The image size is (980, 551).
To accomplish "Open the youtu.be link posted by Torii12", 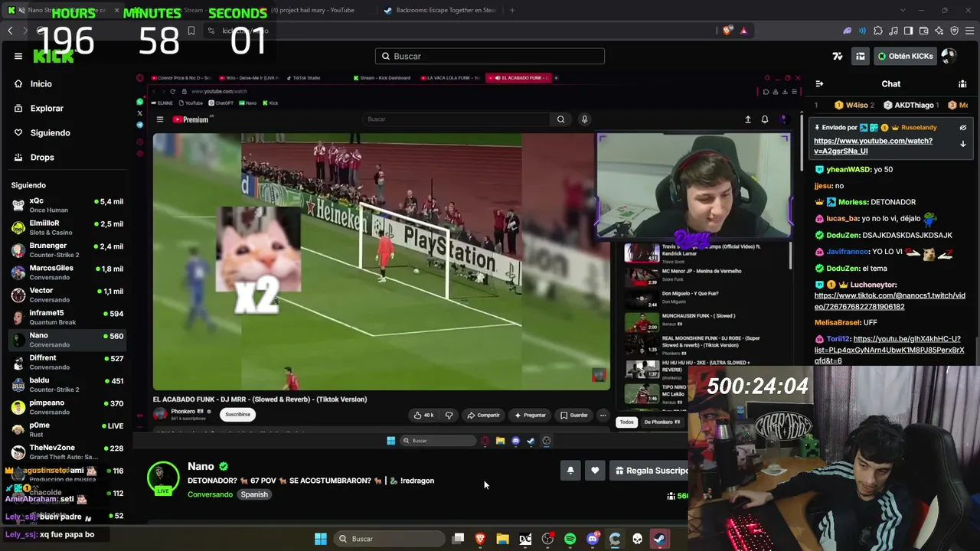I will (x=890, y=350).
